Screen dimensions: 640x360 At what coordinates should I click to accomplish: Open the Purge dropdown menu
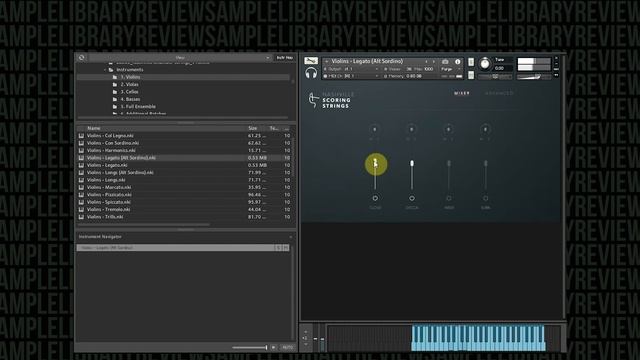tap(451, 69)
